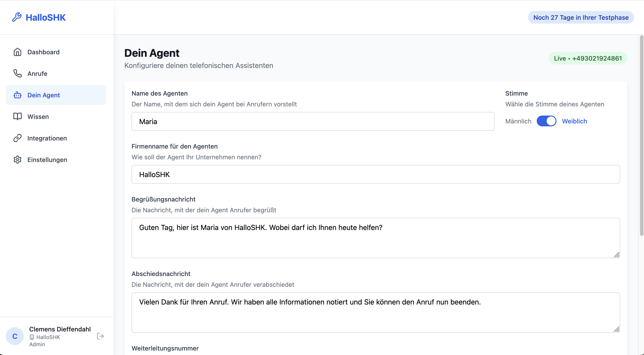Click the Einstellungen gear icon
Screen dimensions: 644x355
tap(18, 160)
